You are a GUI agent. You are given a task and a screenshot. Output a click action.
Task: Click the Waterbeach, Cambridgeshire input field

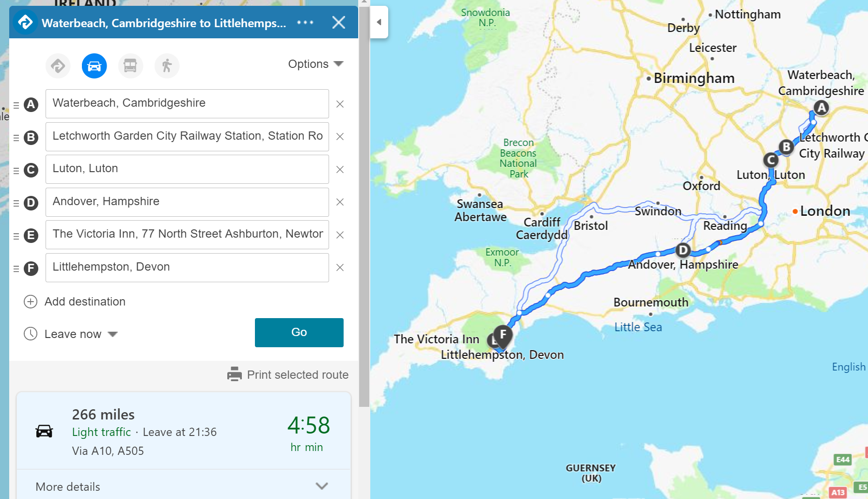187,104
